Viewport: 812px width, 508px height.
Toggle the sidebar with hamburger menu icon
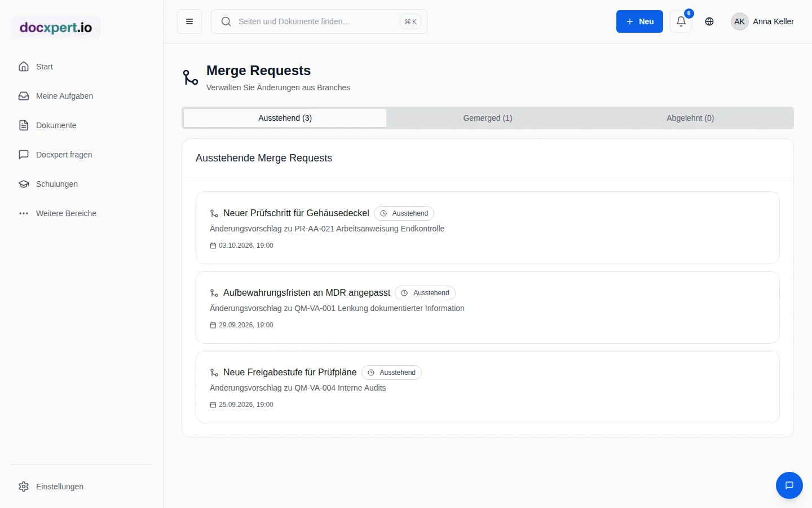189,21
